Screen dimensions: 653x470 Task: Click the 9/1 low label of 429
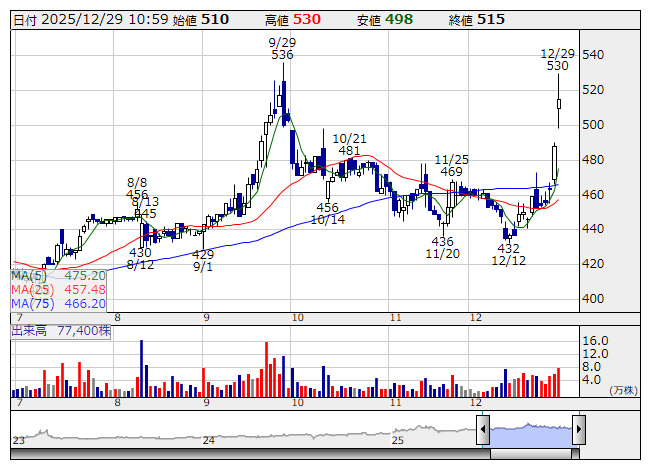(203, 261)
